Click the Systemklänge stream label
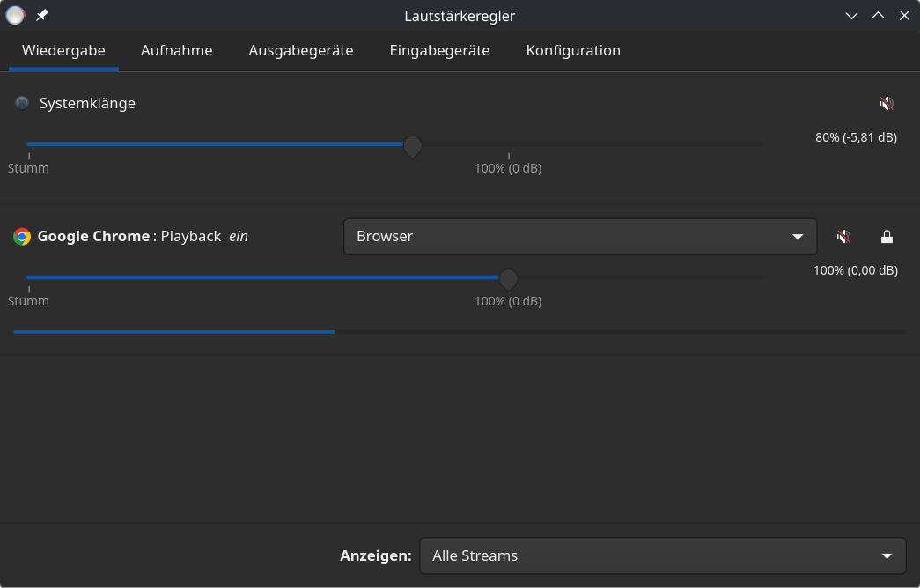This screenshot has width=920, height=588. pos(87,103)
